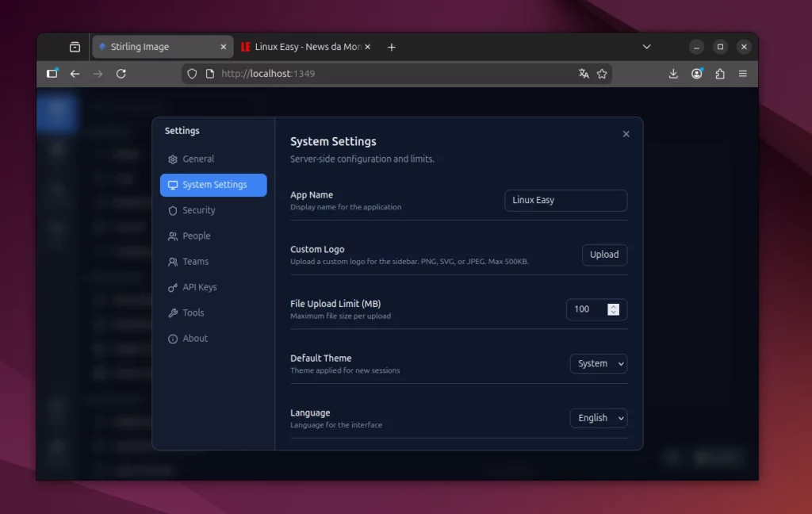This screenshot has width=812, height=514.
Task: Click the App Name text field
Action: pos(565,201)
